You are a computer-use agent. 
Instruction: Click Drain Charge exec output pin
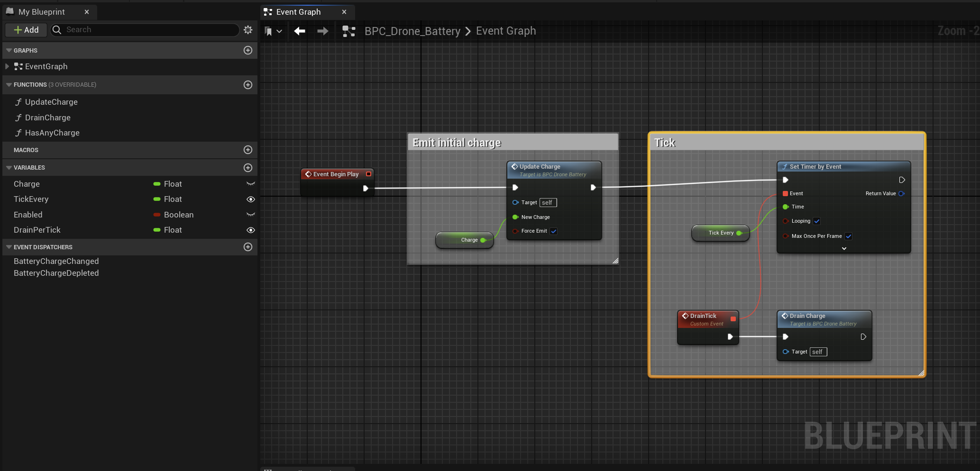pos(863,337)
